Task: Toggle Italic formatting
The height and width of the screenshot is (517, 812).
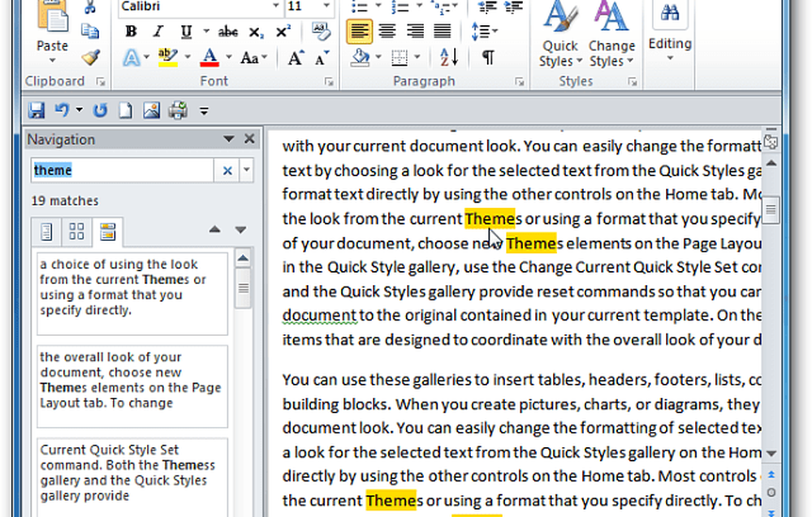Action: (x=158, y=32)
